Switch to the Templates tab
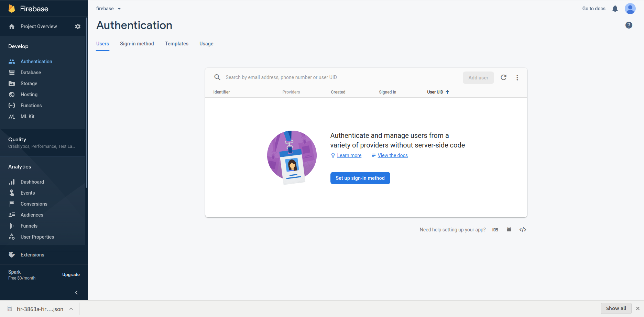 tap(177, 44)
